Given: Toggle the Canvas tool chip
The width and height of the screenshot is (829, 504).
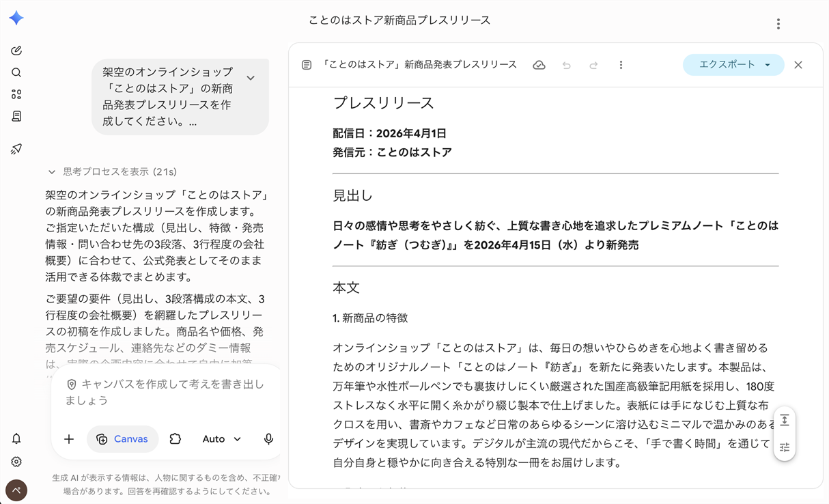Looking at the screenshot, I should (122, 439).
